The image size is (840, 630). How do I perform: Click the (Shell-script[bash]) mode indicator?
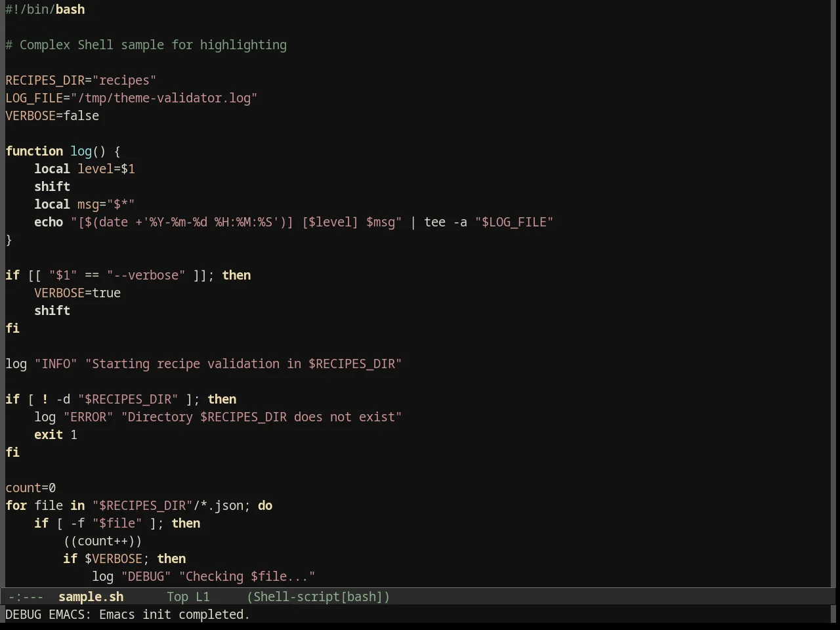pyautogui.click(x=318, y=597)
